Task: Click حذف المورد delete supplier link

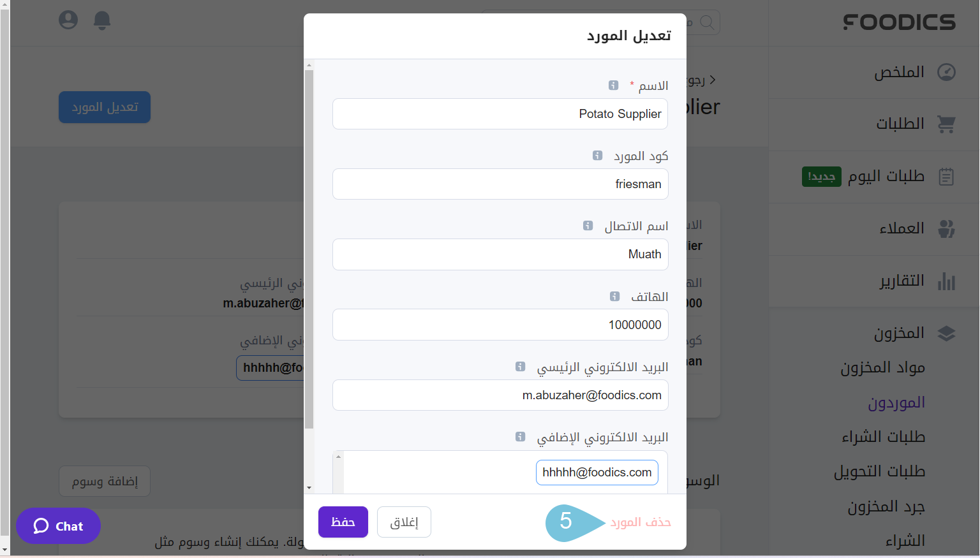Action: (641, 522)
